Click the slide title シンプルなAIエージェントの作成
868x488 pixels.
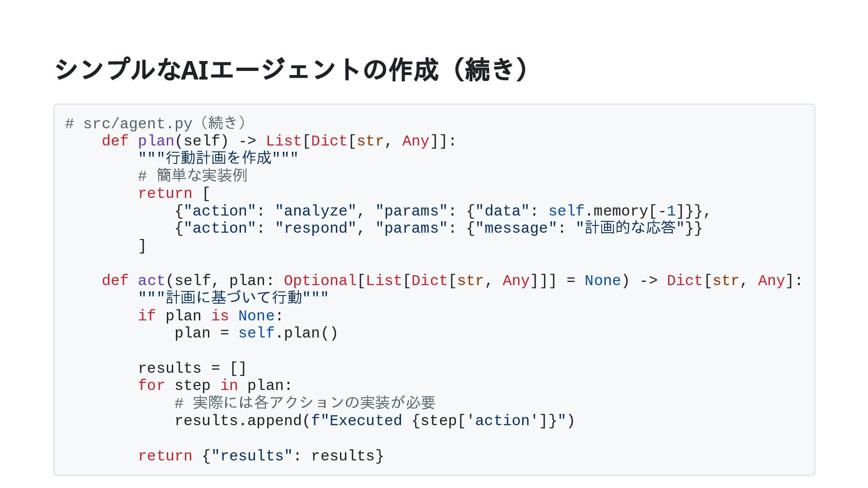click(291, 70)
